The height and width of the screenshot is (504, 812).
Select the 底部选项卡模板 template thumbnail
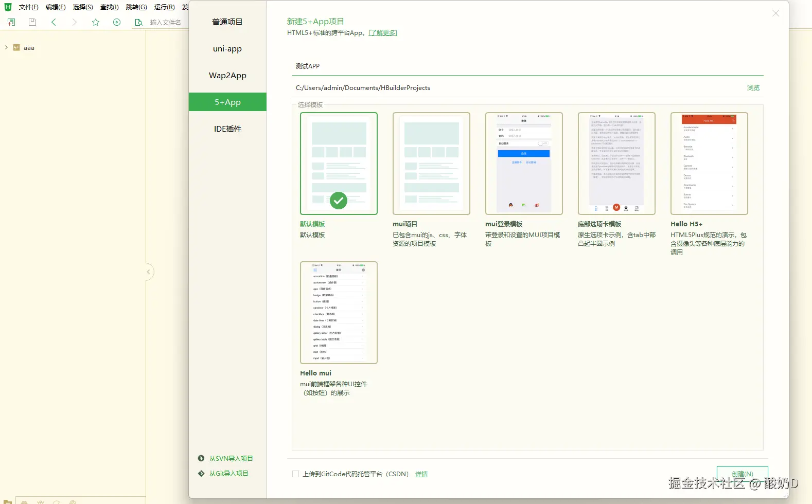pos(616,164)
